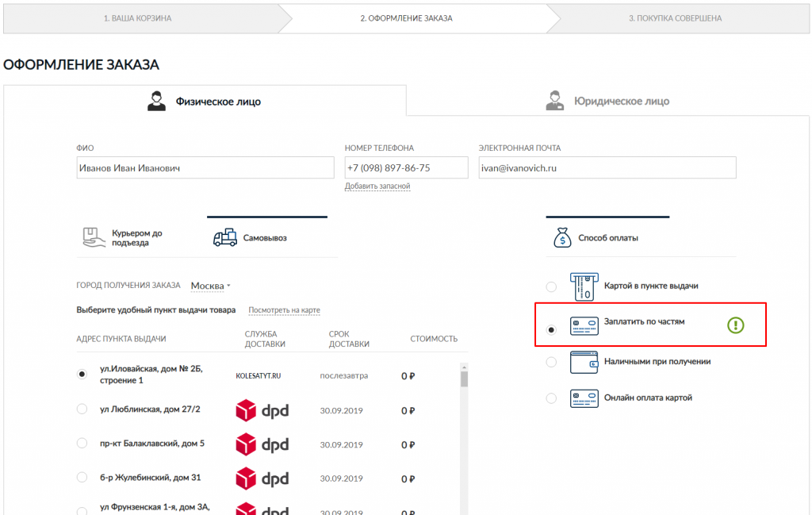Click the money bag payment method icon
Screen dimensions: 812x515
click(561, 237)
